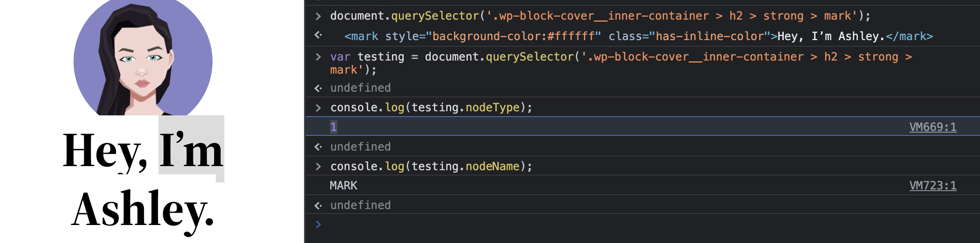980x243 pixels.
Task: Click return arrow beside the mark element output
Action: click(318, 35)
